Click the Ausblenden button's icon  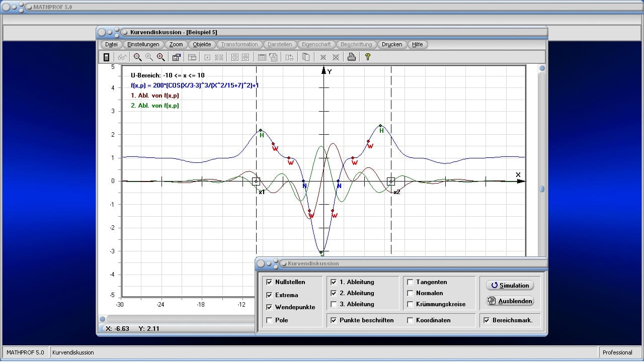point(493,301)
